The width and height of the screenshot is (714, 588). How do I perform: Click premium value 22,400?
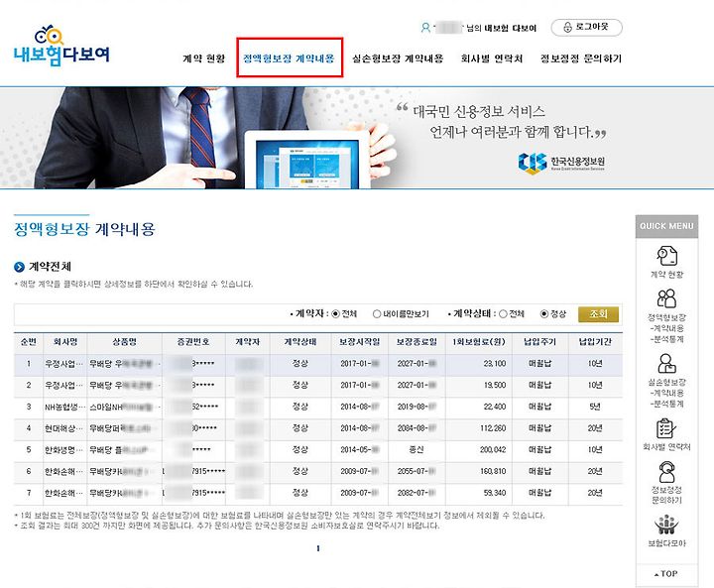(494, 407)
